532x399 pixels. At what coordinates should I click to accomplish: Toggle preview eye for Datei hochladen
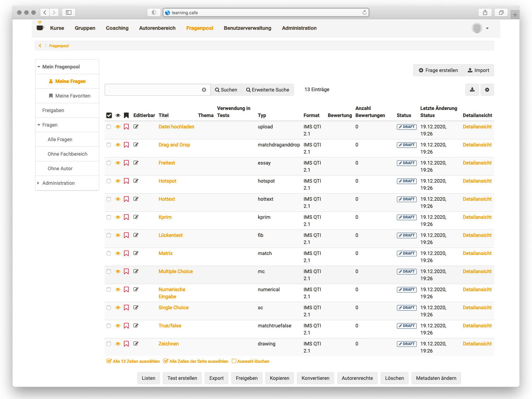[x=118, y=127]
